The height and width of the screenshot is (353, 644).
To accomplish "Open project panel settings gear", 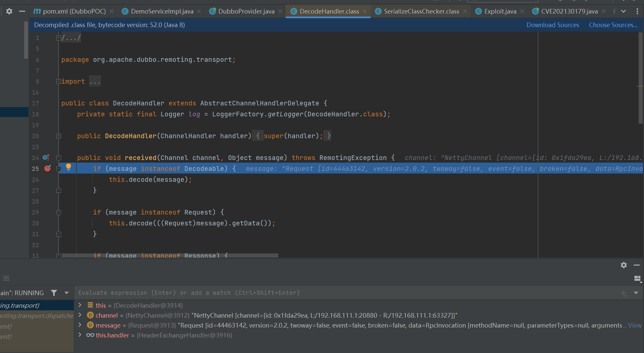I will (9, 11).
